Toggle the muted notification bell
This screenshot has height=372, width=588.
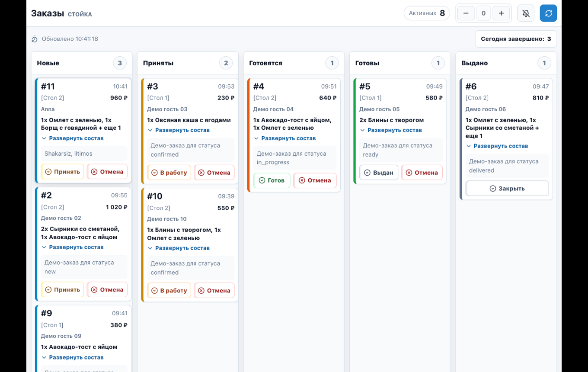tap(526, 13)
